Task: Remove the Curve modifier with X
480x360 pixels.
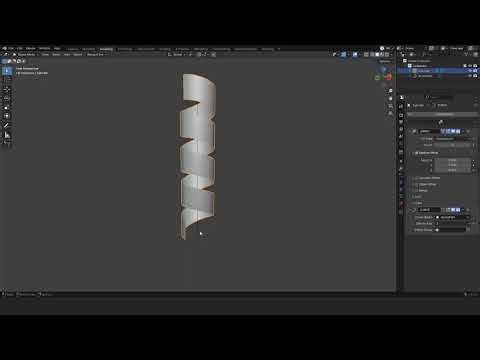Action: [x=468, y=210]
